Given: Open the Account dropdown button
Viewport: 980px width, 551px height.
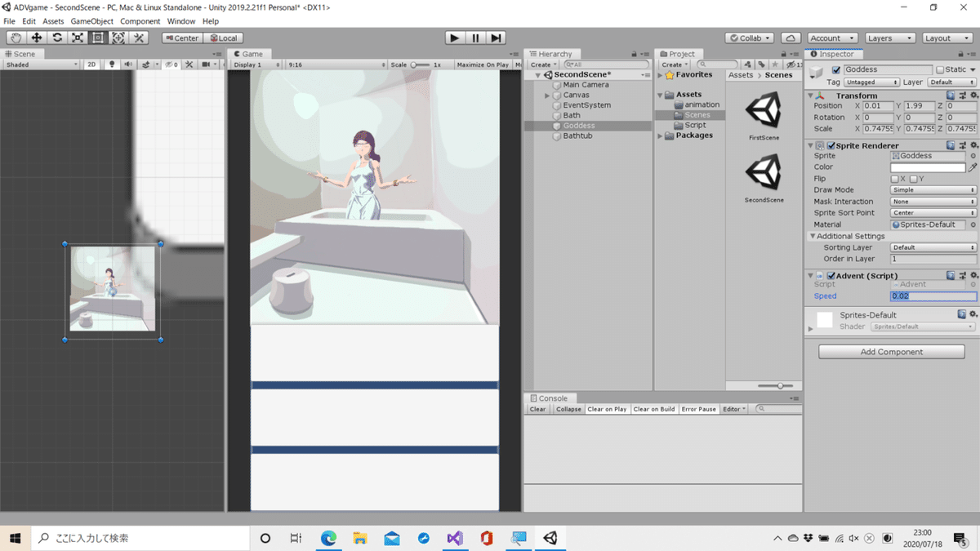Looking at the screenshot, I should pyautogui.click(x=832, y=38).
